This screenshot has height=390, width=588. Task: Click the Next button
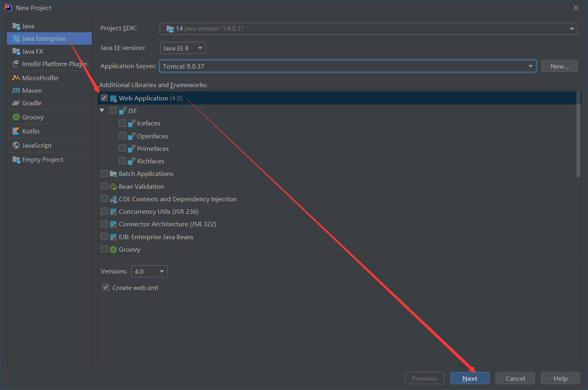[x=470, y=378]
